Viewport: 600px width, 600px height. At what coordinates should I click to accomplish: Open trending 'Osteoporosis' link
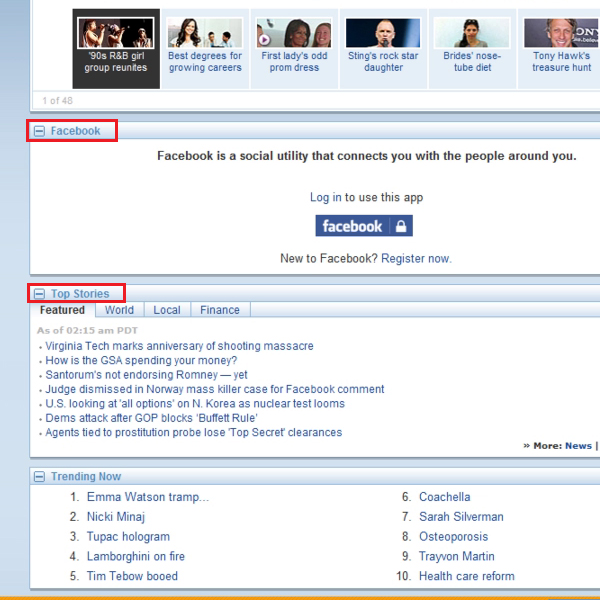(x=453, y=537)
